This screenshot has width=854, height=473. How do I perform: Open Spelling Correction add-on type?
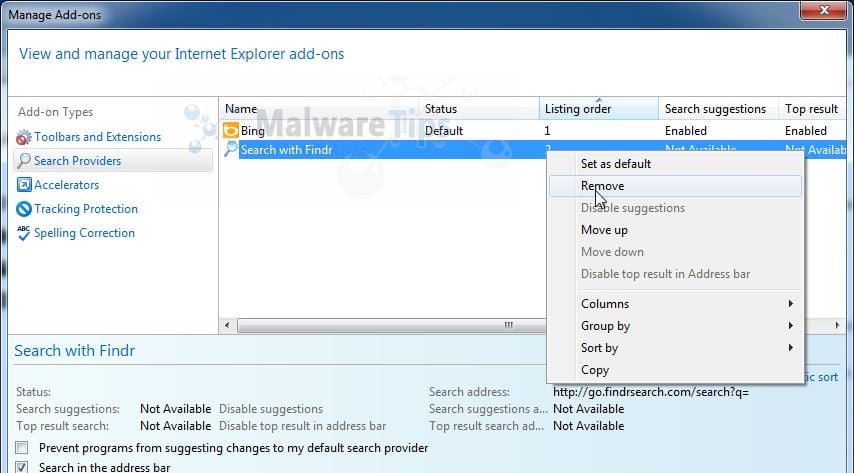84,233
